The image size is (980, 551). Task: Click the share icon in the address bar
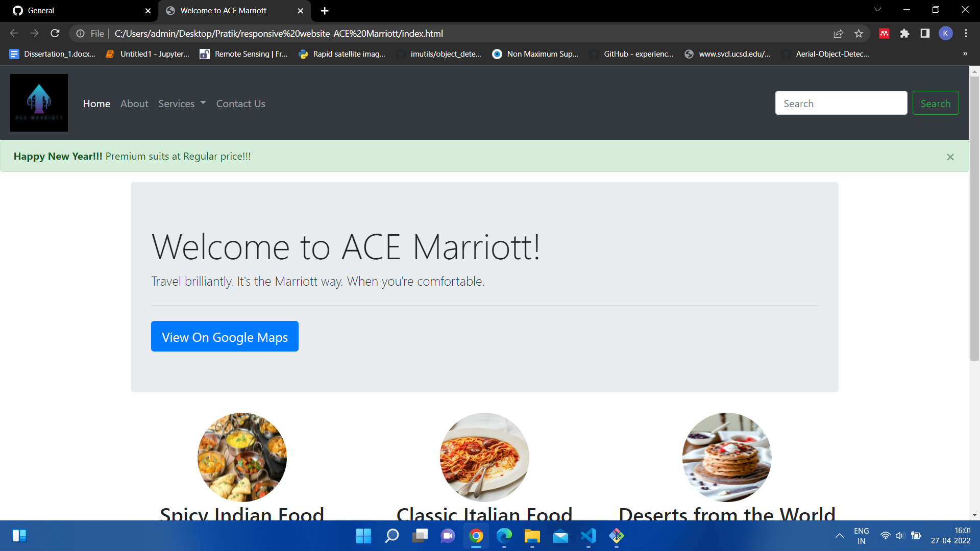(839, 33)
